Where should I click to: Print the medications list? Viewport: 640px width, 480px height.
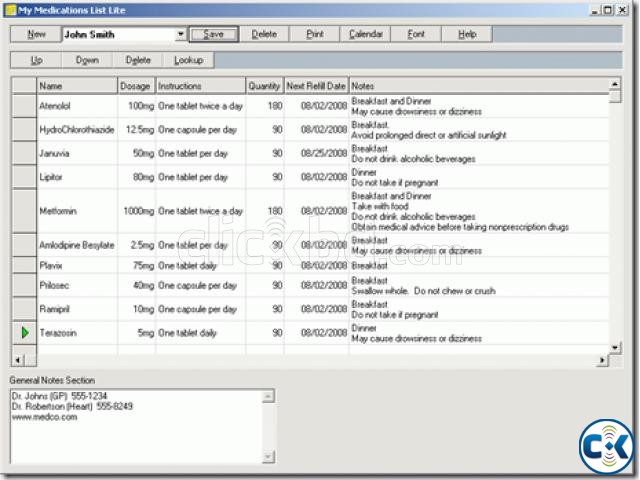tap(315, 34)
